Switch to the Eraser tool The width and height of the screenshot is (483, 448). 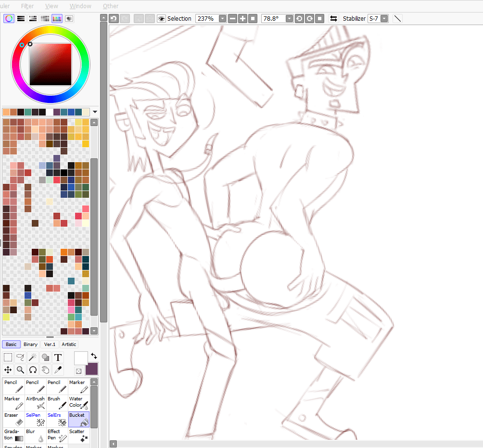[13, 418]
